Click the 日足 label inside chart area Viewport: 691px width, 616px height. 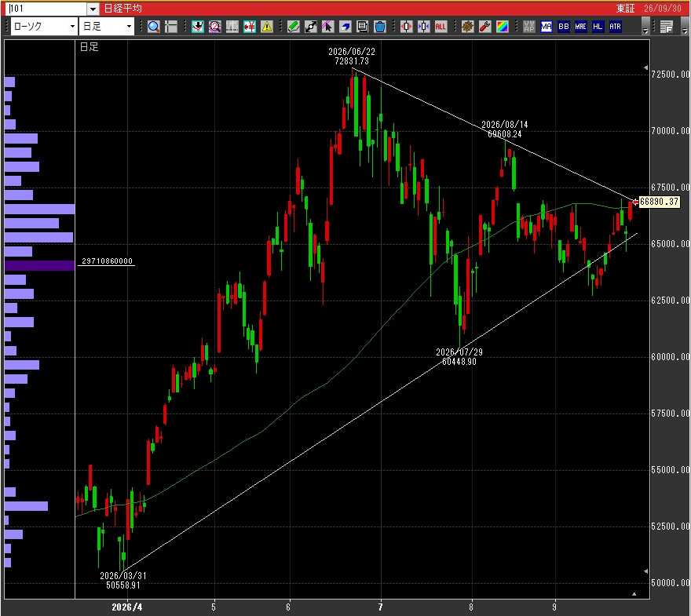(89, 46)
